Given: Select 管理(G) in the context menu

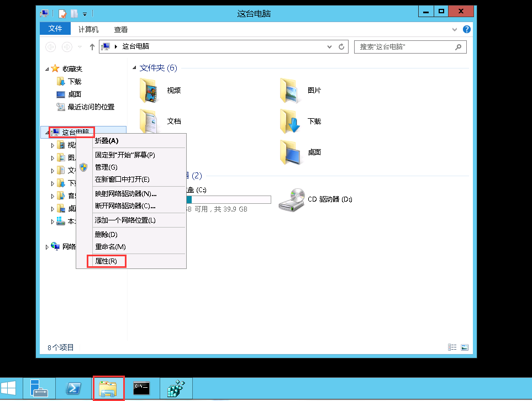Looking at the screenshot, I should [x=106, y=167].
